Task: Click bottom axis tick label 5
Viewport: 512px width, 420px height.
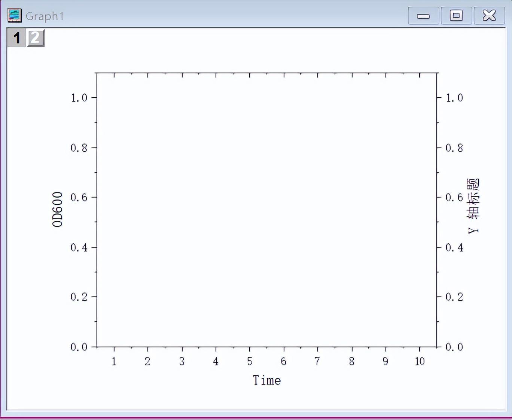Action: tap(250, 361)
